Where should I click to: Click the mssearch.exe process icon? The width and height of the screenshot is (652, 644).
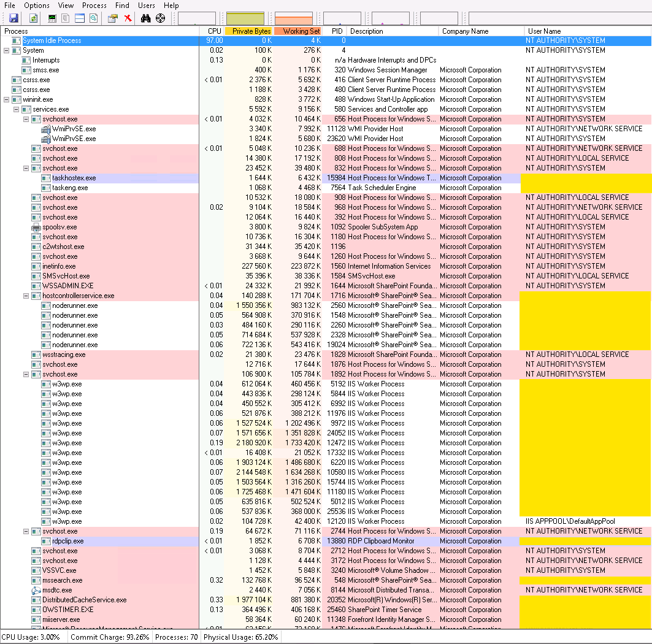pos(36,580)
